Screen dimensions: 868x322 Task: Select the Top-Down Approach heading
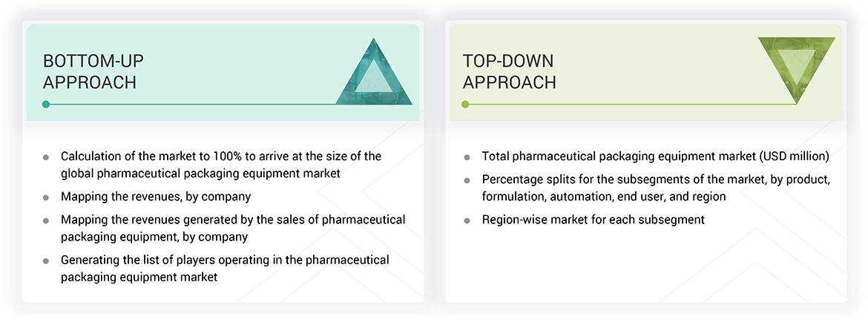click(x=509, y=71)
